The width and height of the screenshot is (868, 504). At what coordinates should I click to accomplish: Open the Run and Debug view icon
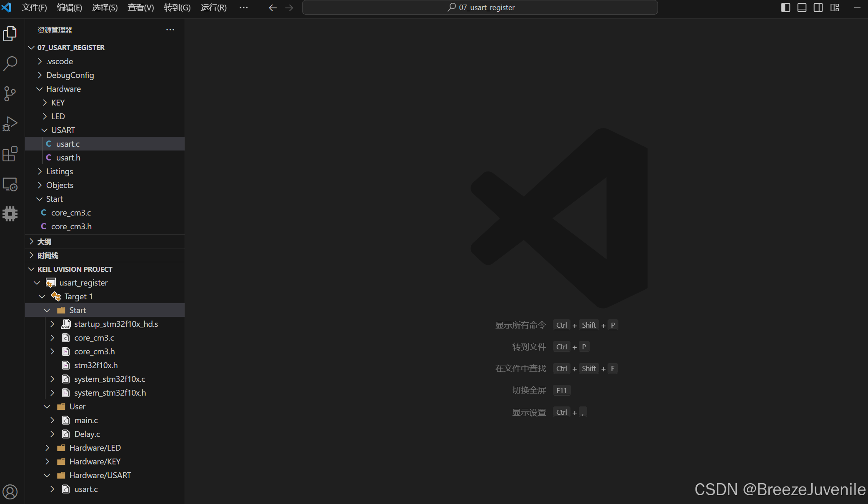10,124
